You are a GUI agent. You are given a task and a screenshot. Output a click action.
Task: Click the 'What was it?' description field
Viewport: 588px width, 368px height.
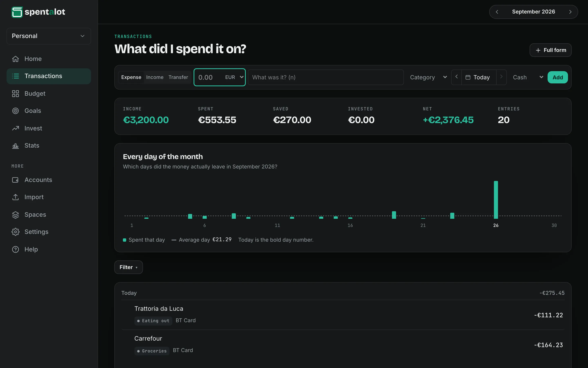tap(326, 77)
